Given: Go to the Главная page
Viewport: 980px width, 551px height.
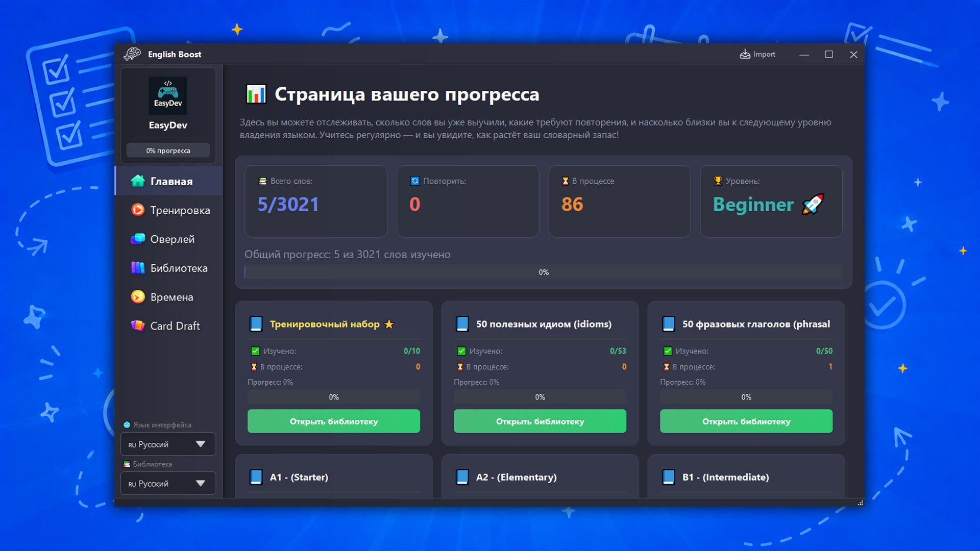Looking at the screenshot, I should (x=169, y=181).
